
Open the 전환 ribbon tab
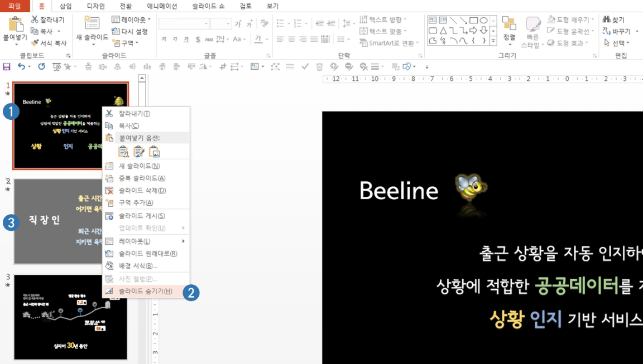(x=126, y=6)
